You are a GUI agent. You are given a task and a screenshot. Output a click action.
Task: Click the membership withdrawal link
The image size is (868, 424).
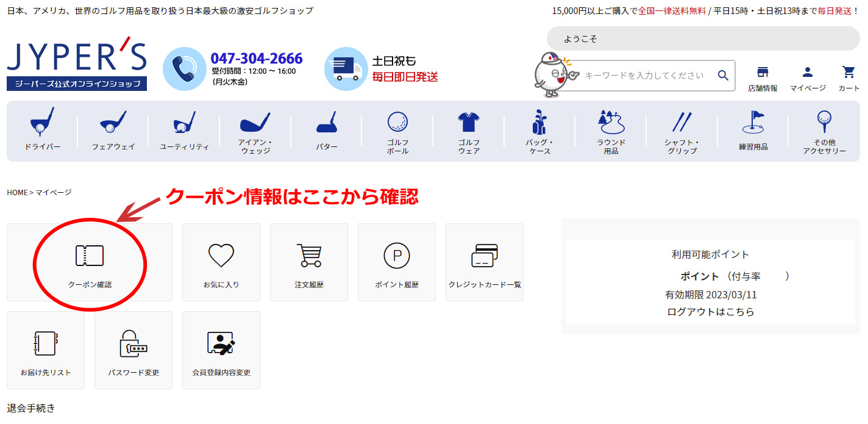(x=31, y=408)
